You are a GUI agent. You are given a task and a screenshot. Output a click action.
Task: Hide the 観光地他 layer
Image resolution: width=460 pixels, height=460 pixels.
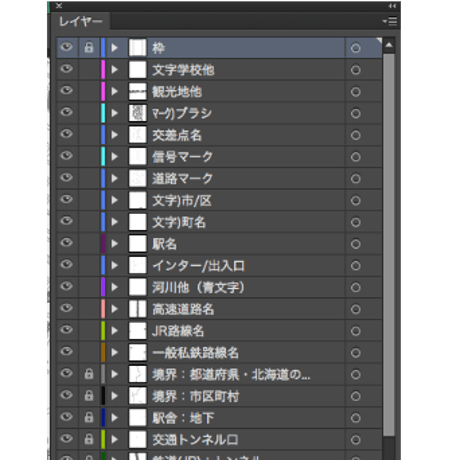tap(66, 91)
